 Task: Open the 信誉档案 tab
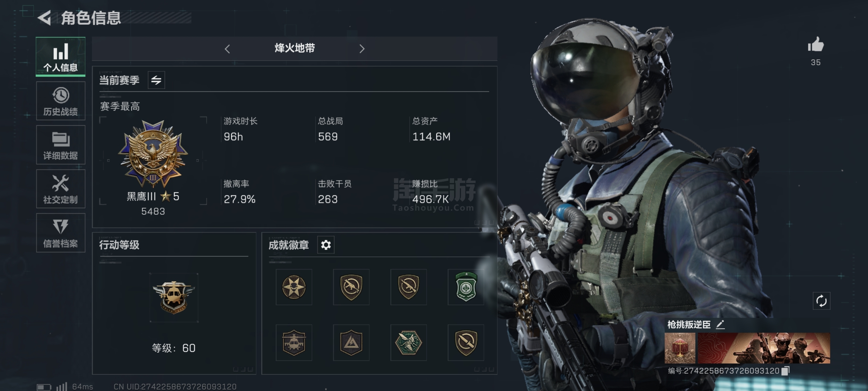point(61,233)
